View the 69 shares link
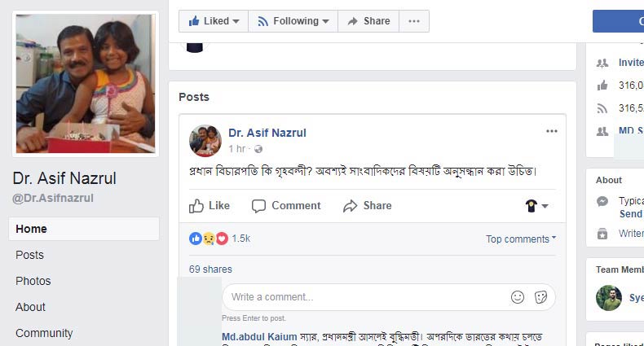644x346 pixels. pyautogui.click(x=210, y=269)
